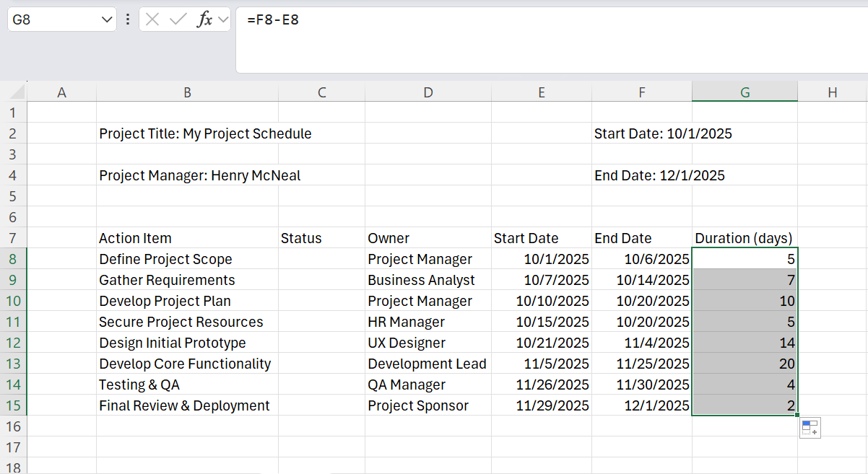The image size is (868, 474).
Task: Open the Auto Fill Options button
Action: point(810,428)
